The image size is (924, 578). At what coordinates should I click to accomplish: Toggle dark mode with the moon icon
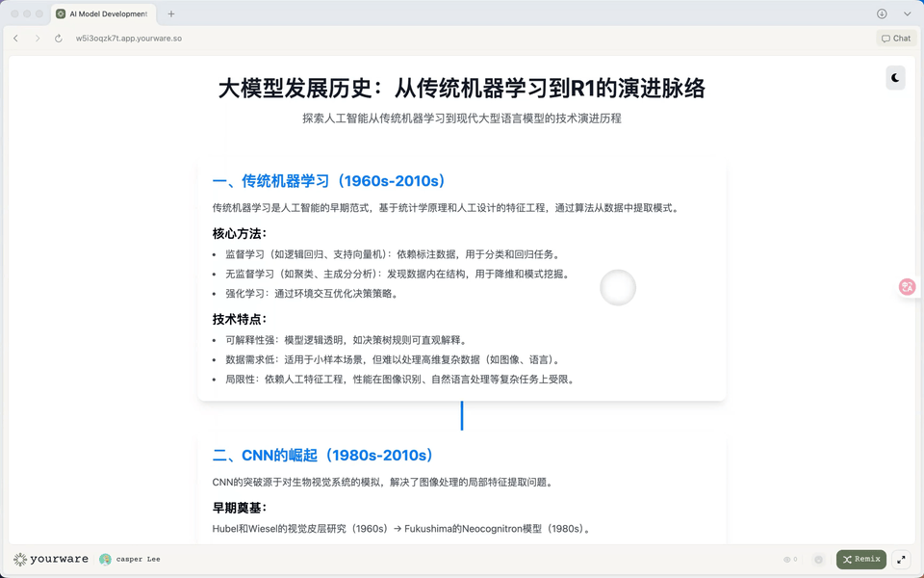click(895, 78)
